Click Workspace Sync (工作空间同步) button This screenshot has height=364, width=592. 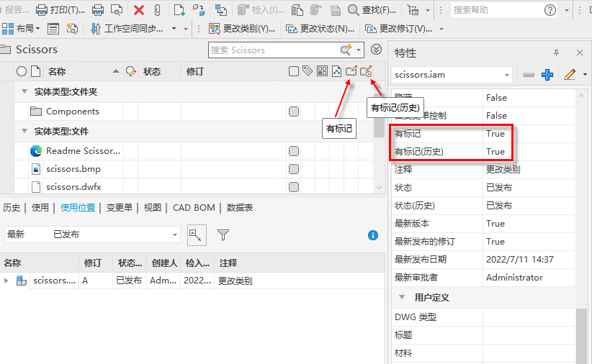[x=127, y=29]
